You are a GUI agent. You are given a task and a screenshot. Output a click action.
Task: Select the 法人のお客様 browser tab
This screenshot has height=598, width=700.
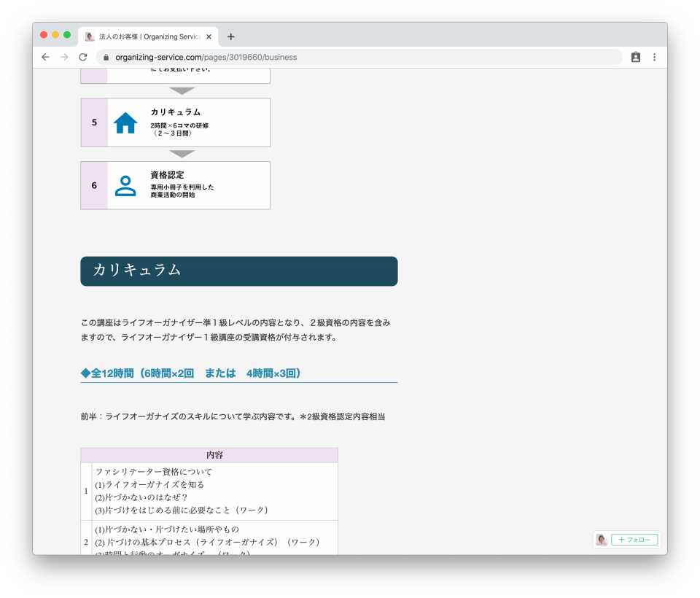click(x=149, y=36)
